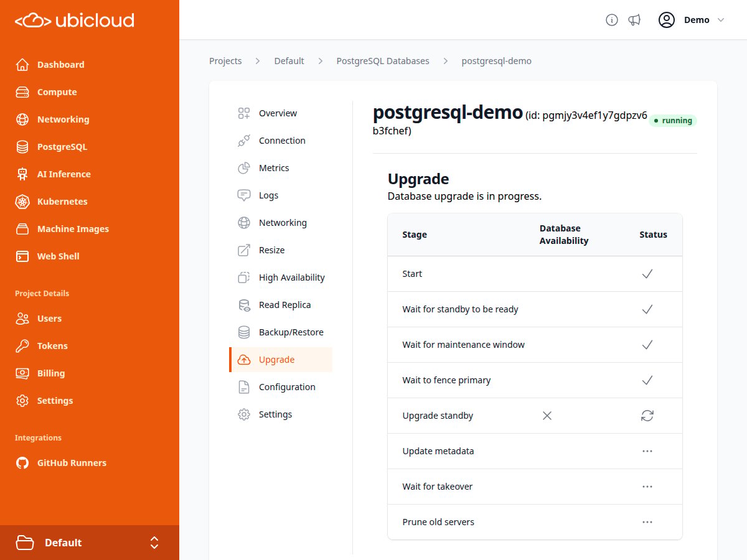Click the 'Upgrade standby' stage text
747x560 pixels.
pos(438,416)
